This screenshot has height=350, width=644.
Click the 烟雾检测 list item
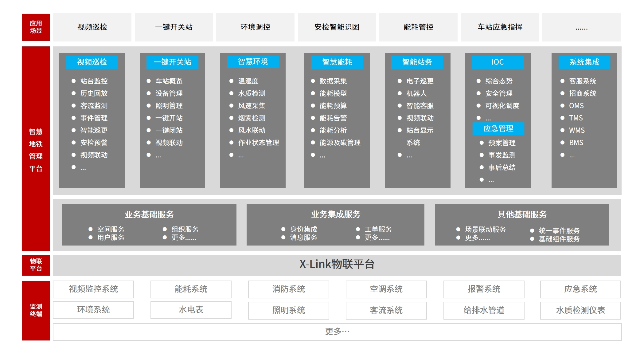[x=252, y=118]
